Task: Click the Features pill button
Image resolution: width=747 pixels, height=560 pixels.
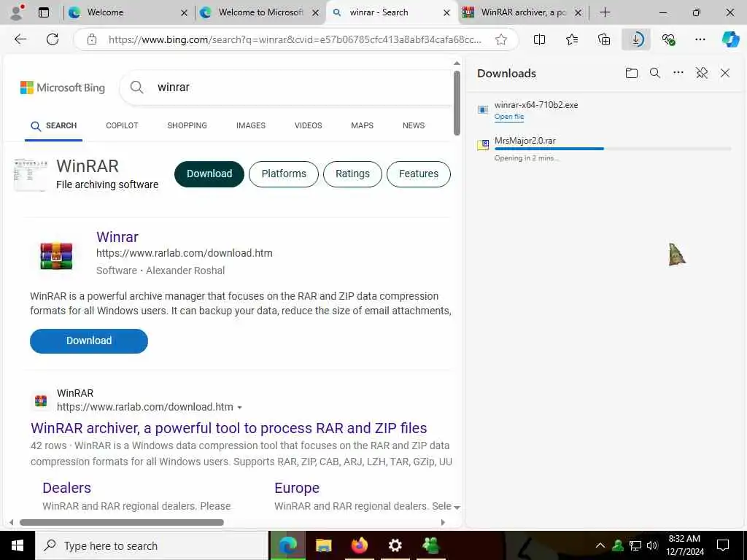Action: [x=418, y=174]
